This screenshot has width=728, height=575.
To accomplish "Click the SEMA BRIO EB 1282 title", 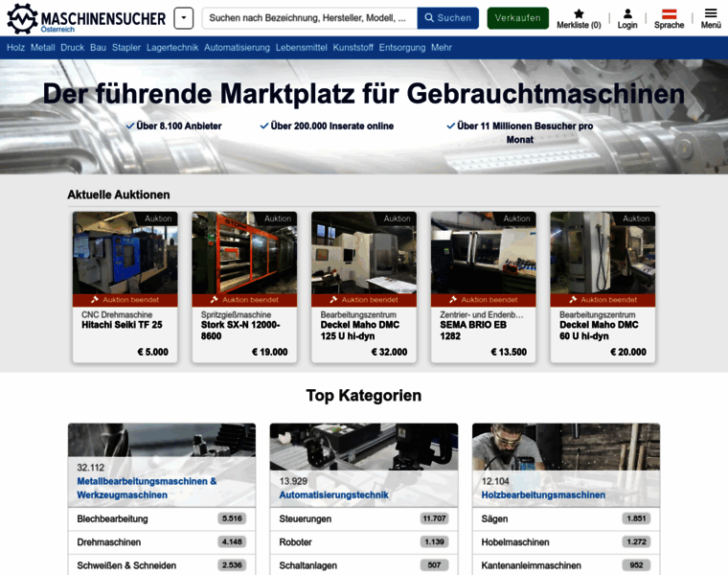I will click(x=473, y=331).
